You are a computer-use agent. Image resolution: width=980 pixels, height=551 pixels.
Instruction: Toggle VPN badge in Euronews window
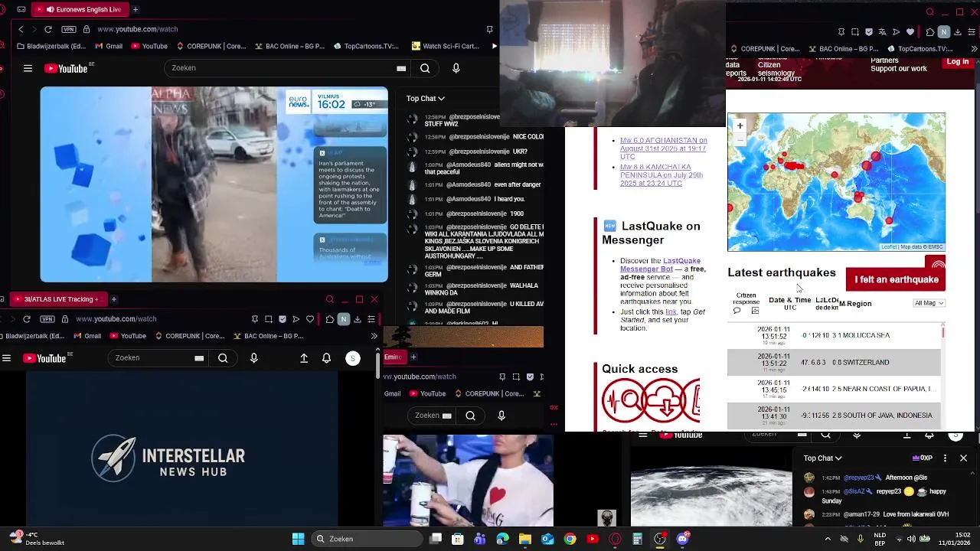tap(69, 29)
